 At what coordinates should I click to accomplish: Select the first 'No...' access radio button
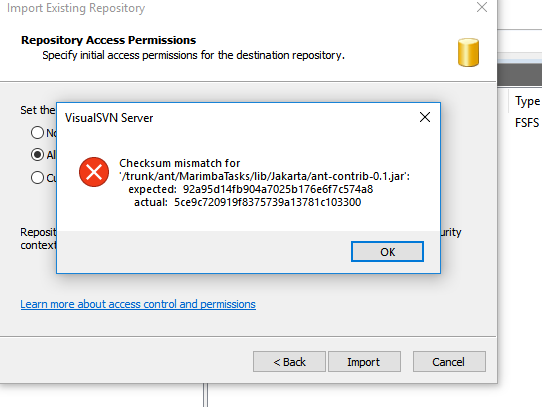[37, 133]
